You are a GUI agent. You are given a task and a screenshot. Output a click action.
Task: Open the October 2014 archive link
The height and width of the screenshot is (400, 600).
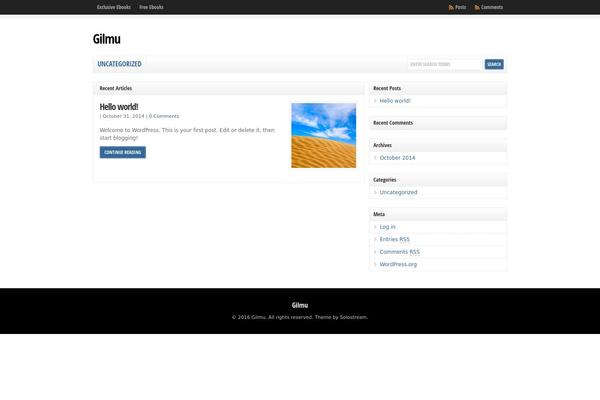397,158
